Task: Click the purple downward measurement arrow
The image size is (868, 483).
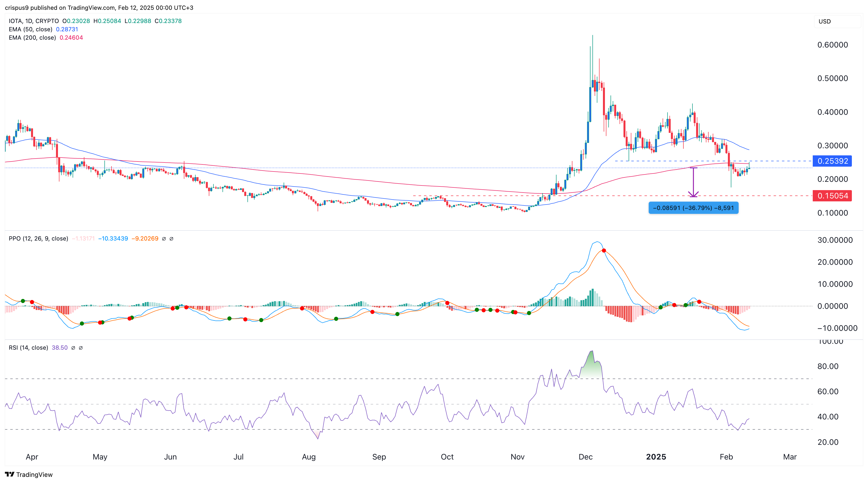Action: click(693, 182)
